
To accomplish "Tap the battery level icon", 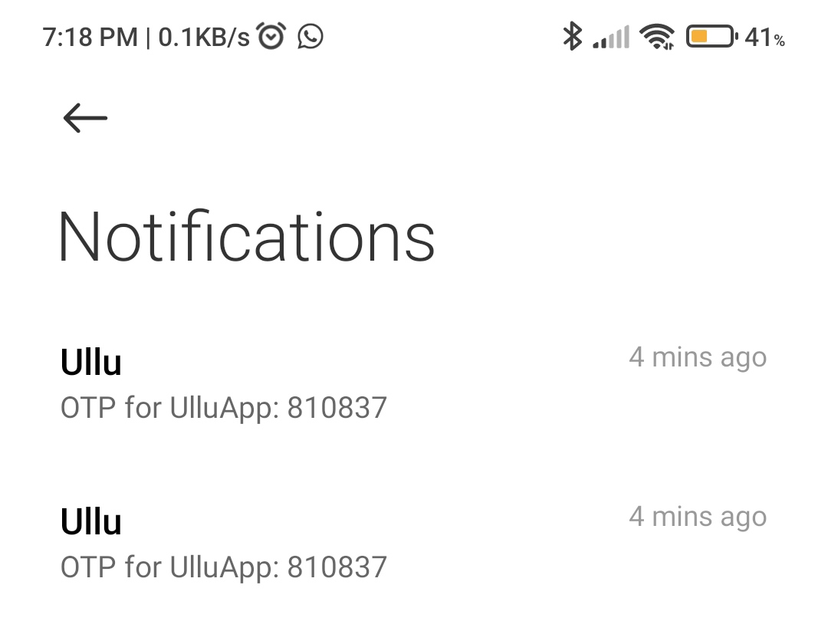I will click(711, 36).
